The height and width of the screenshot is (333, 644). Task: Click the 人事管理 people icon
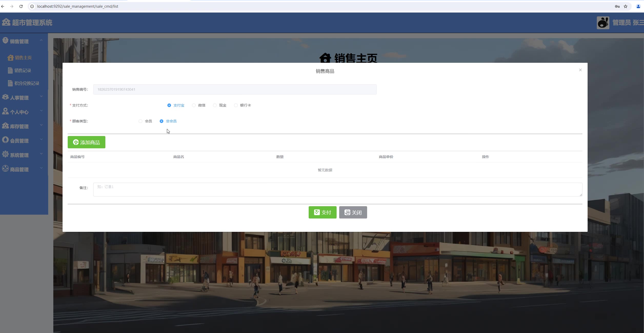pos(5,97)
